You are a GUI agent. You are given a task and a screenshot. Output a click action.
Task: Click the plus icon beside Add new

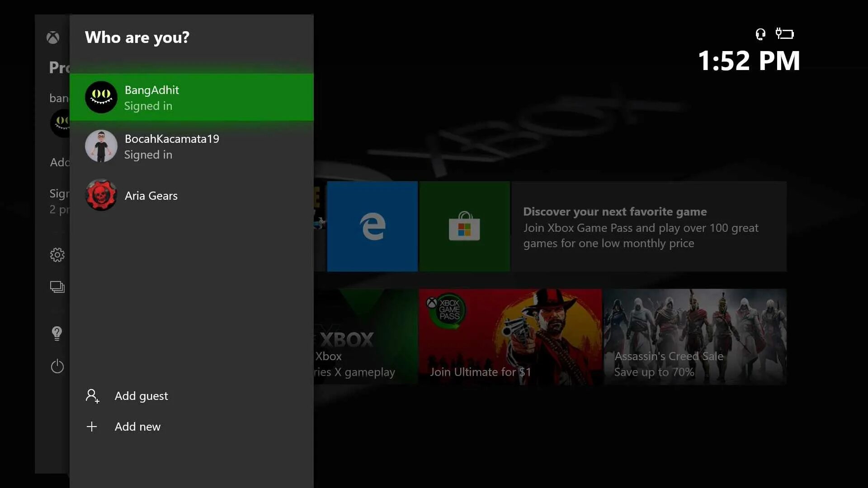click(x=92, y=427)
